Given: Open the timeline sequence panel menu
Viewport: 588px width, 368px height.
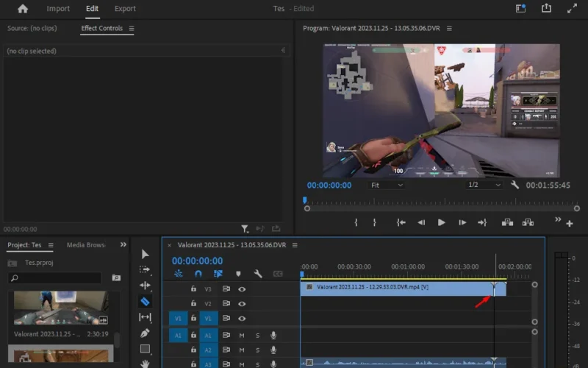Looking at the screenshot, I should point(295,245).
